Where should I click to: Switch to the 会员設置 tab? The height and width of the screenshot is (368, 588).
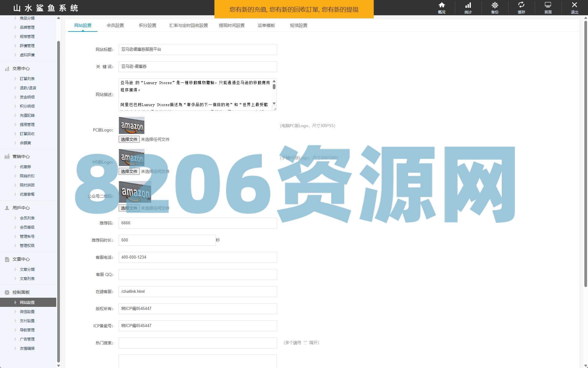[115, 25]
